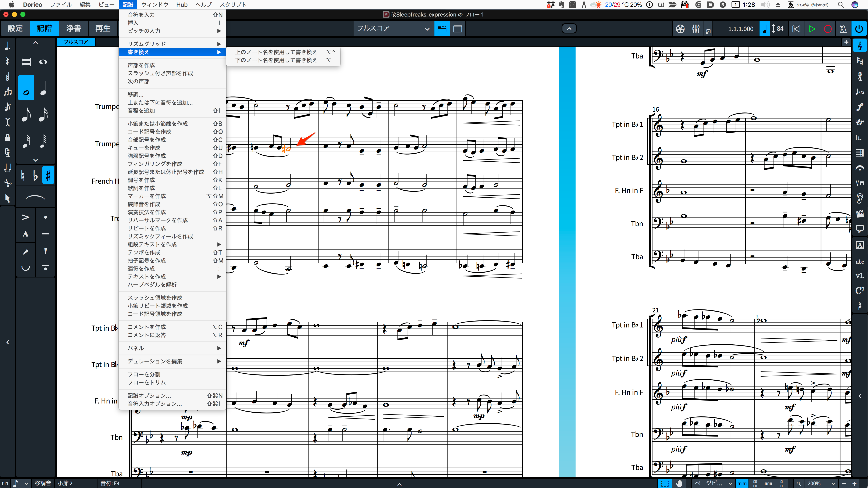This screenshot has height=488, width=868.
Task: Add the accent articulation
Action: (26, 217)
